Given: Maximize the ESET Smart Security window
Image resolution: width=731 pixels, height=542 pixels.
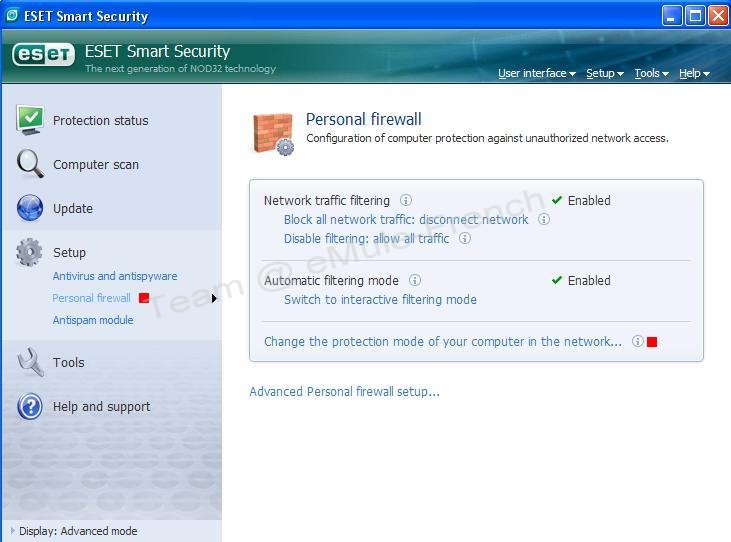Looking at the screenshot, I should pyautogui.click(x=695, y=16).
